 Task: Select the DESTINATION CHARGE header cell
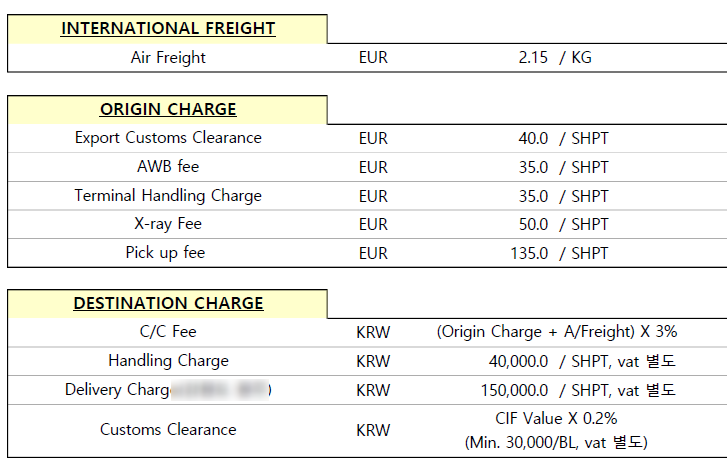[168, 304]
